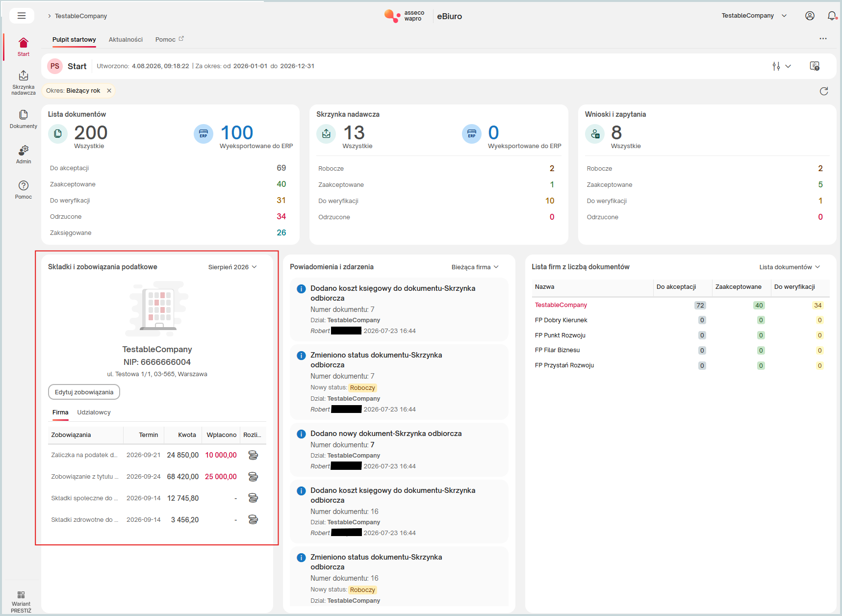Click the Asseco Wapro eBiuro logo
The image size is (842, 616).
point(423,16)
